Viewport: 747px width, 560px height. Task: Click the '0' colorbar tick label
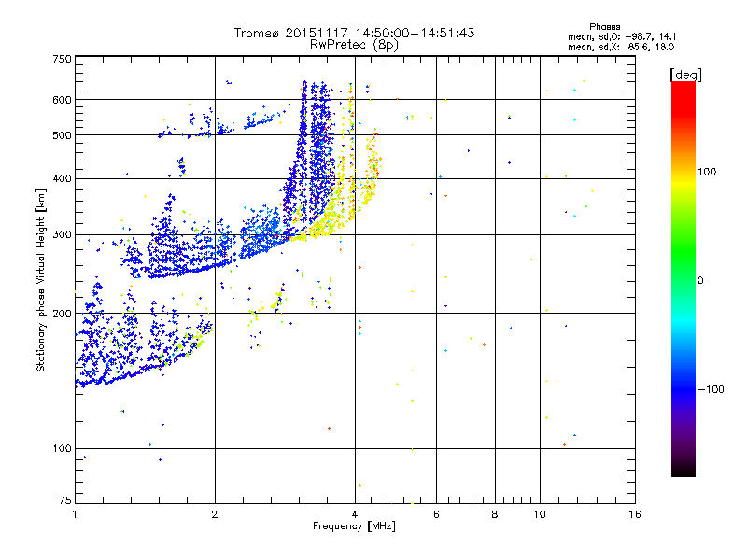pos(699,281)
